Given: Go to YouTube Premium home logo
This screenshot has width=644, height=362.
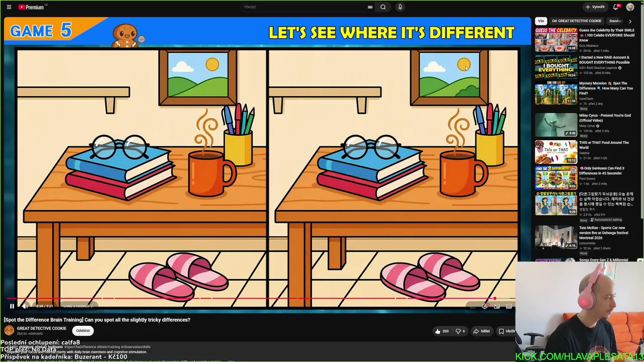Looking at the screenshot, I should (x=32, y=7).
